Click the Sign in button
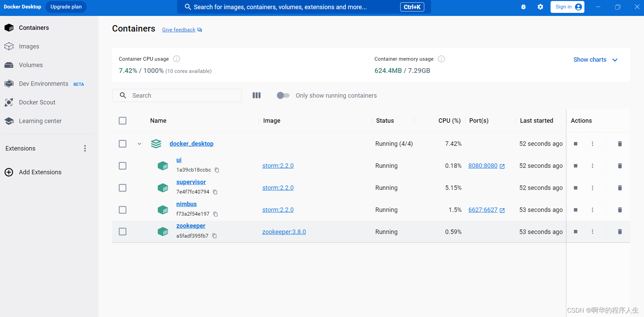Screen dimensions: 644x317 coord(567,7)
